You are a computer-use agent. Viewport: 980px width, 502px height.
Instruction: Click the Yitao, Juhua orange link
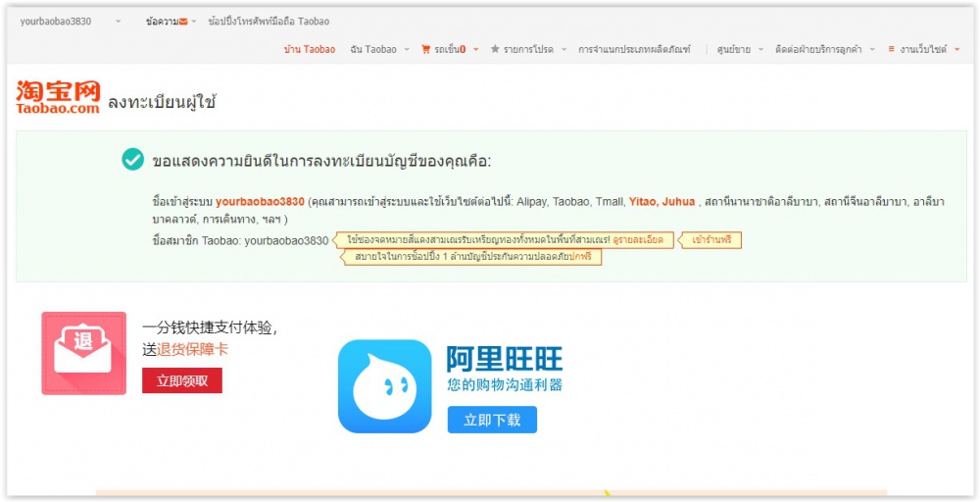[x=661, y=201]
